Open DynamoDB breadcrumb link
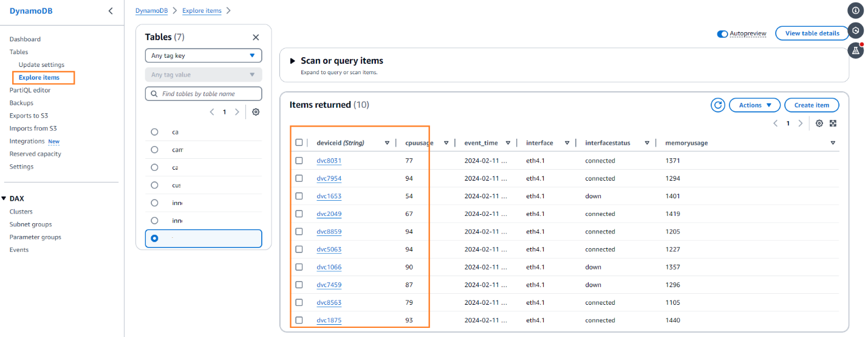The width and height of the screenshot is (868, 337). pyautogui.click(x=151, y=10)
